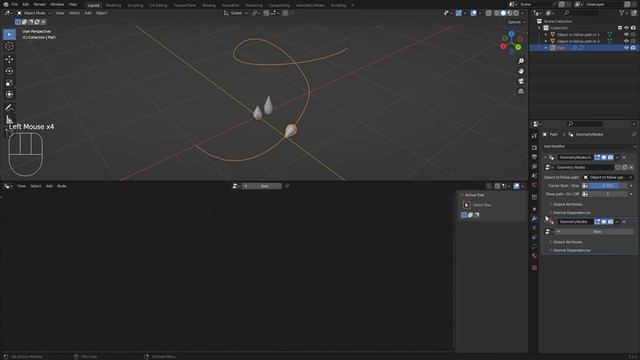Open the Render properties tab

click(534, 147)
